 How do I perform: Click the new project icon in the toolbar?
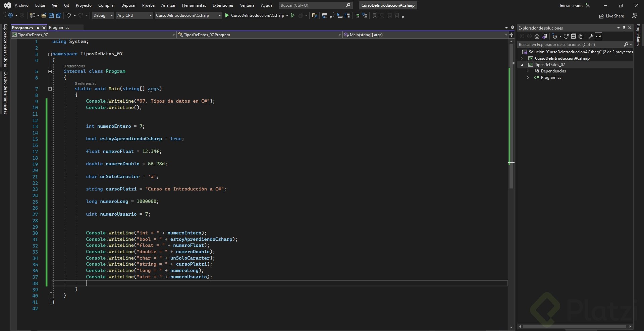tap(33, 15)
